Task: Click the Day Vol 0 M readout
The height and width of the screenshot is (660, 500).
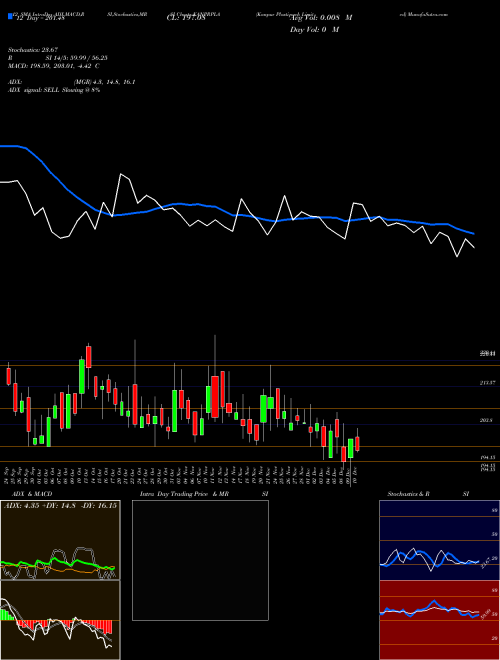Action: 315,30
